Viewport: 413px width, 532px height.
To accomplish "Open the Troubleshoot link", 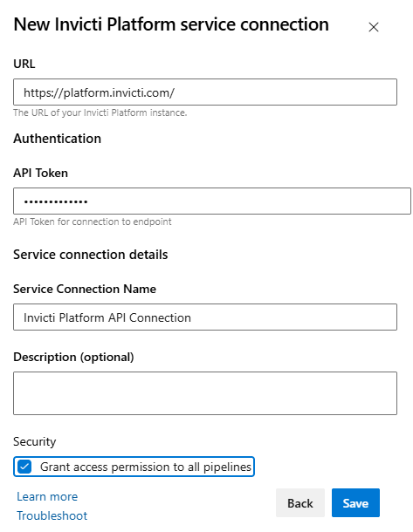I will coord(52,515).
